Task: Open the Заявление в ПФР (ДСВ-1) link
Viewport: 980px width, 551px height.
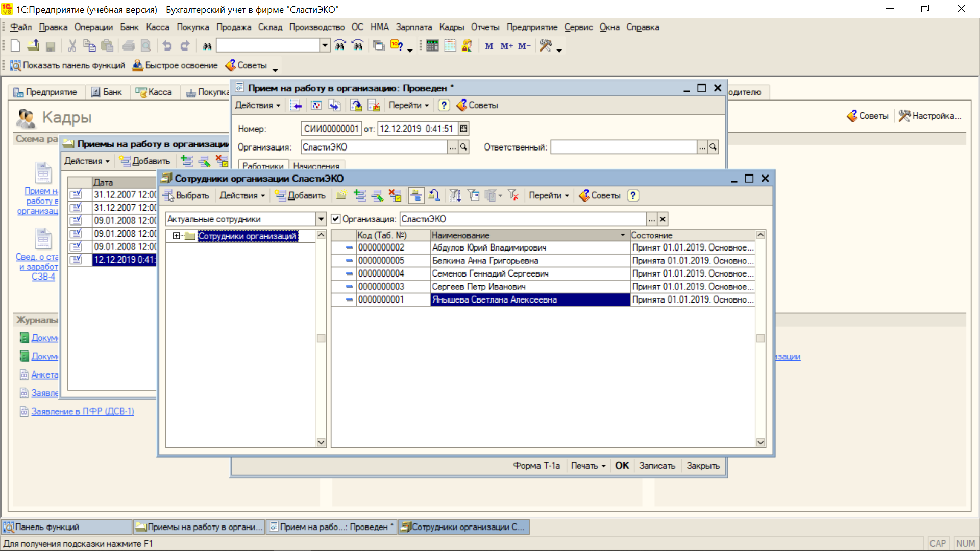Action: (x=82, y=411)
